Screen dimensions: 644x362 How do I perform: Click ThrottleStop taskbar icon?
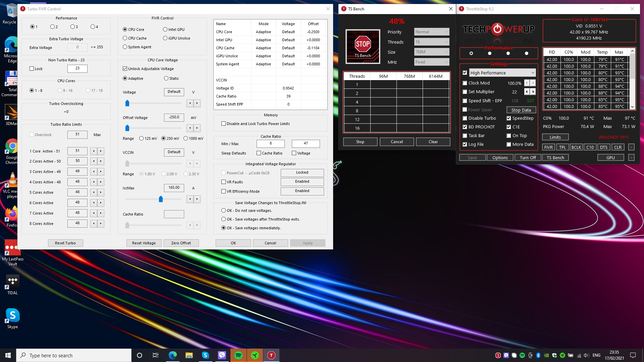[271, 355]
